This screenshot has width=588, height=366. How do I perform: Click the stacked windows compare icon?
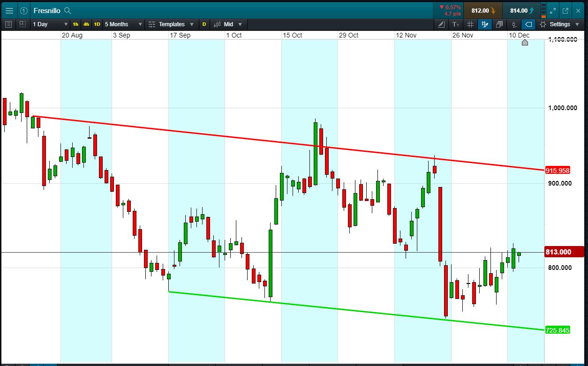(x=499, y=24)
